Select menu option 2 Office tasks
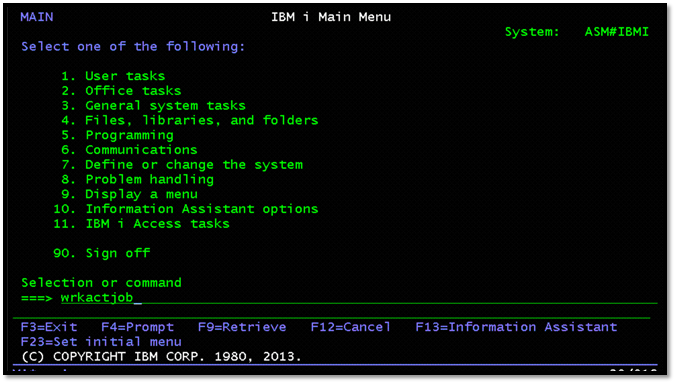The width and height of the screenshot is (676, 384). (121, 91)
